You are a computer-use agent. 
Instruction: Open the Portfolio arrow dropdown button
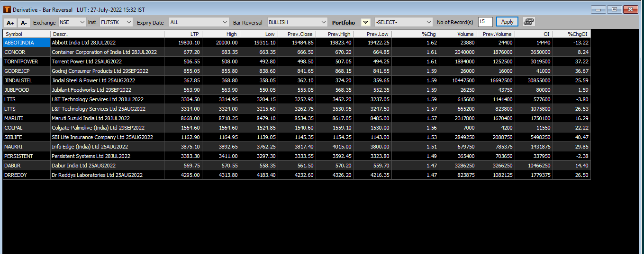[365, 22]
